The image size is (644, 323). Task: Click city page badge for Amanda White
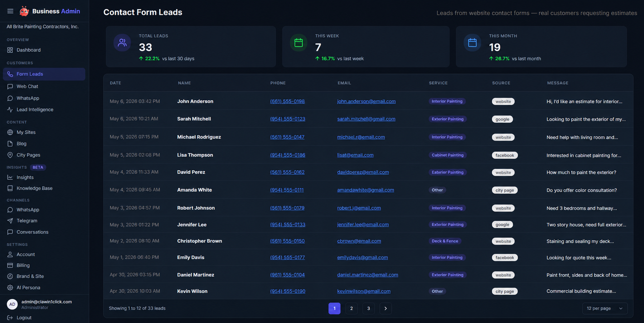505,190
